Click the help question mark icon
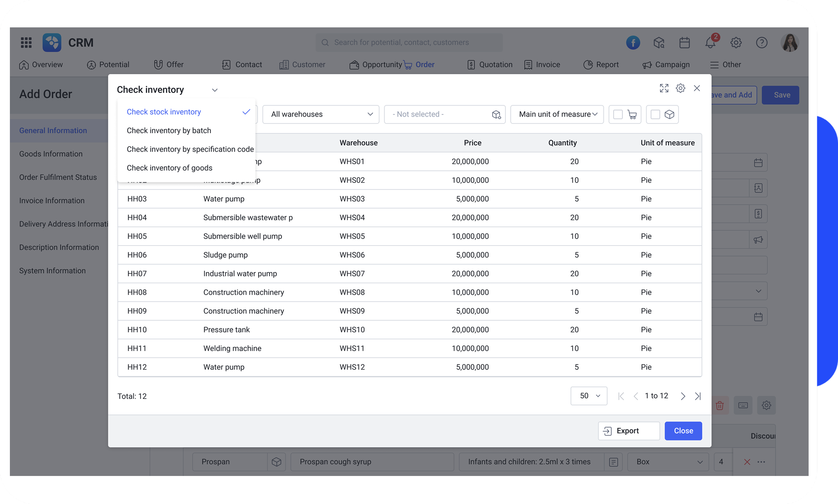This screenshot has width=838, height=504. coord(762,42)
